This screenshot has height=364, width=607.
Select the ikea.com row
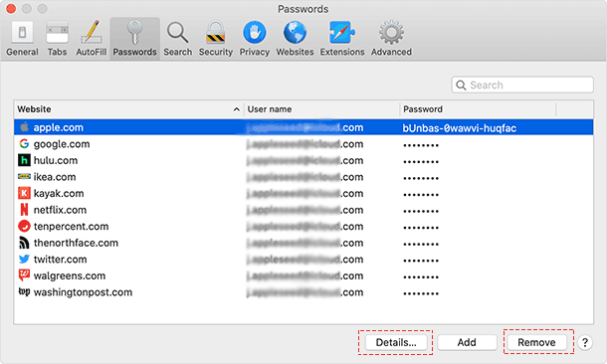(x=303, y=177)
